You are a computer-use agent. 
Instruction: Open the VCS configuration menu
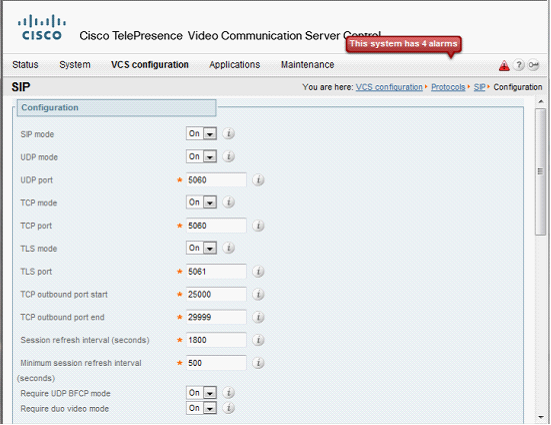[150, 65]
